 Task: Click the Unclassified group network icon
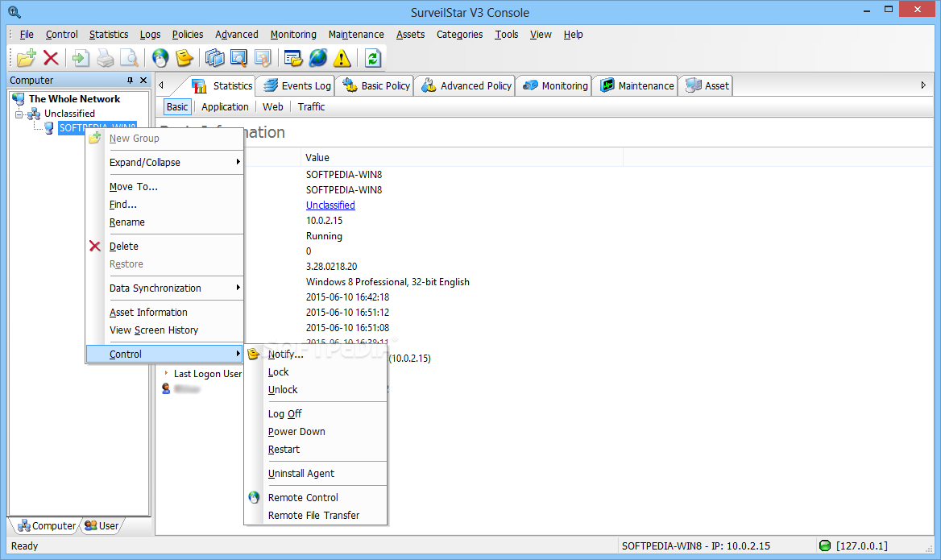(34, 114)
